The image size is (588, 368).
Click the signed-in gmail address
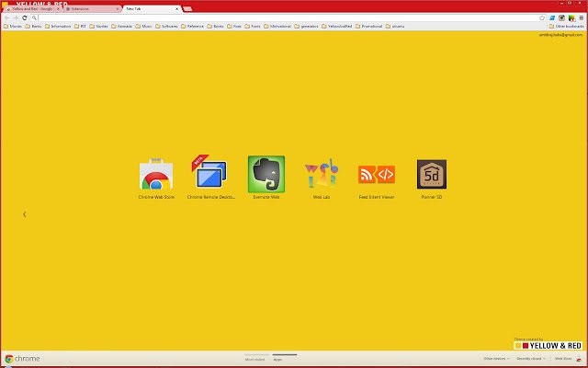[x=561, y=35]
